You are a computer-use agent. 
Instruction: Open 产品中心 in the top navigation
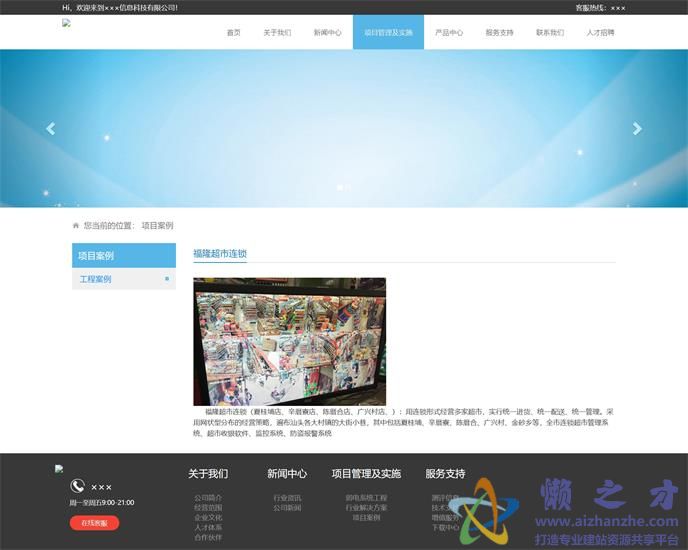pyautogui.click(x=449, y=33)
